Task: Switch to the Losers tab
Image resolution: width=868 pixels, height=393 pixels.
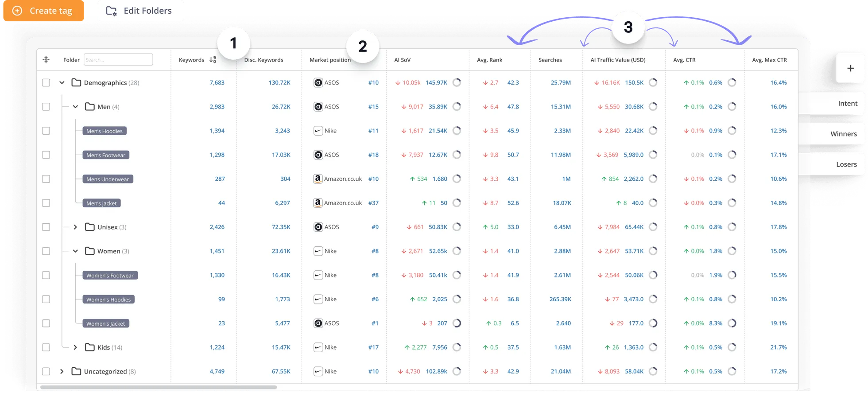Action: tap(846, 164)
